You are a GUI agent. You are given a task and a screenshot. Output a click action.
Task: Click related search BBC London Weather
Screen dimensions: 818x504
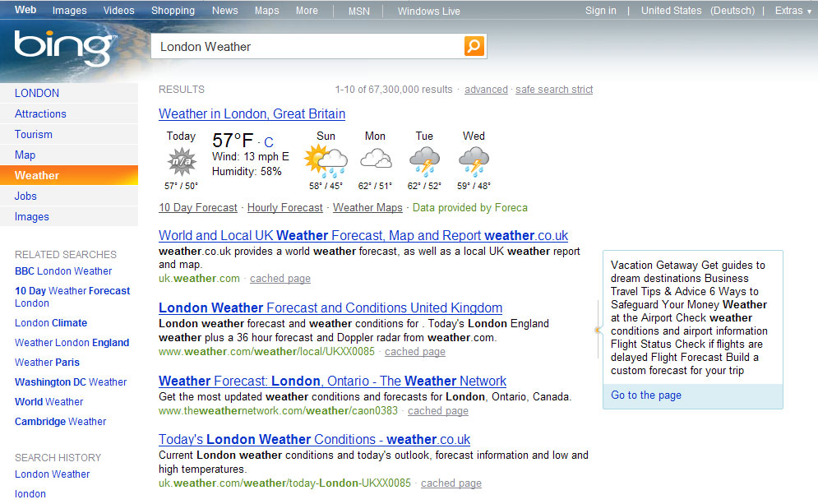(63, 271)
